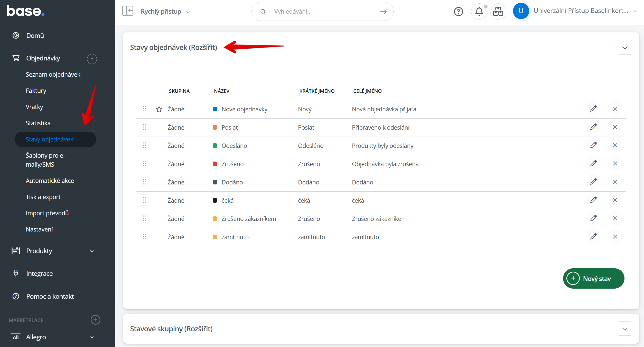Edit the zamítnuto status with pencil
Viewport: 644px width, 347px height.
[593, 237]
